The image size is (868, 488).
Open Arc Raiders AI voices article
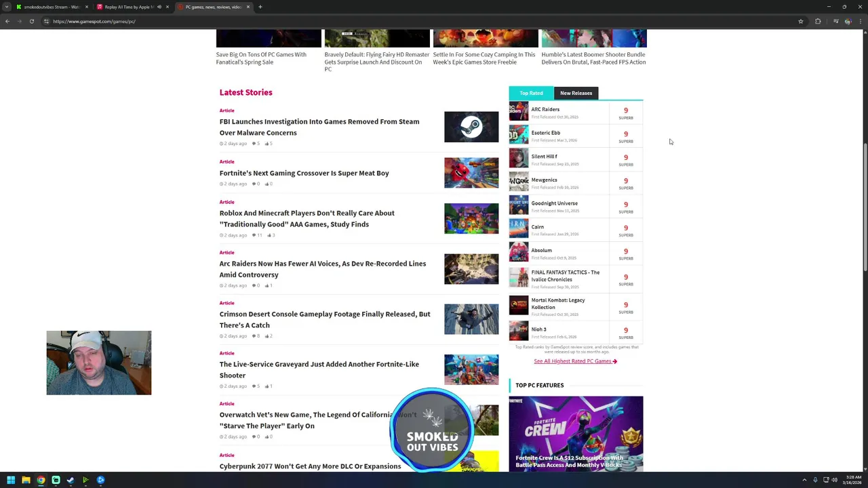pyautogui.click(x=322, y=269)
